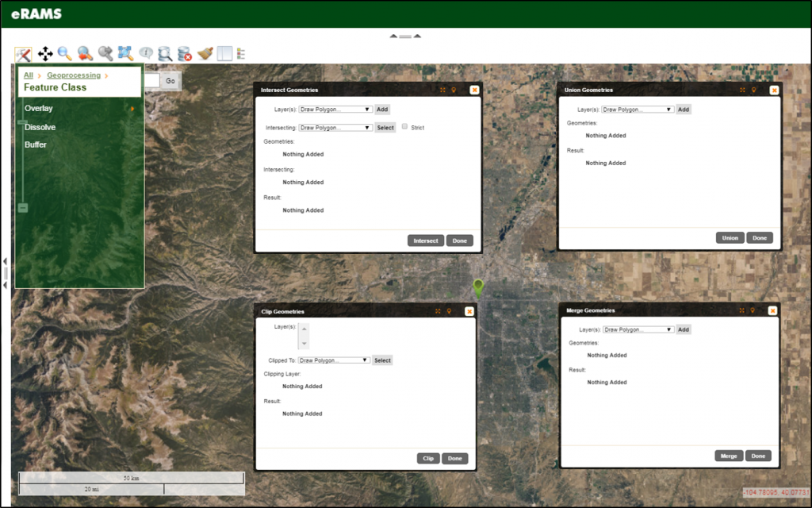Click the broom clear map icon
Image resolution: width=812 pixels, height=508 pixels.
(x=205, y=54)
